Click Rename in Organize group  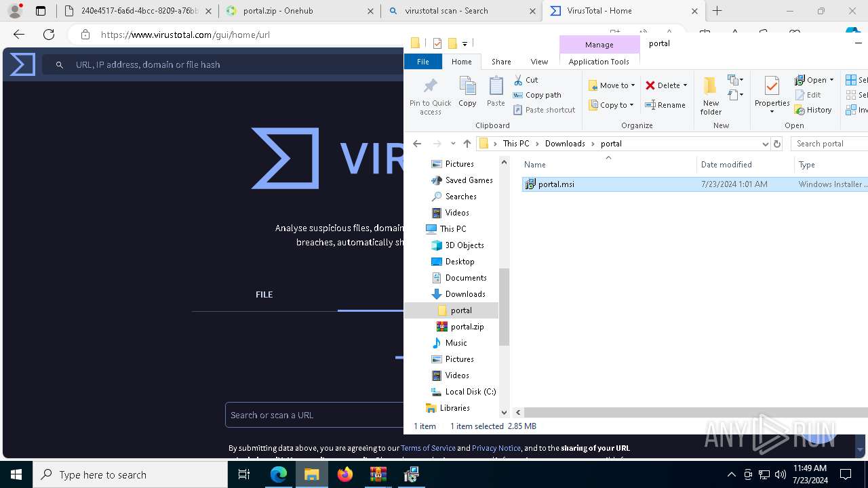pyautogui.click(x=665, y=105)
